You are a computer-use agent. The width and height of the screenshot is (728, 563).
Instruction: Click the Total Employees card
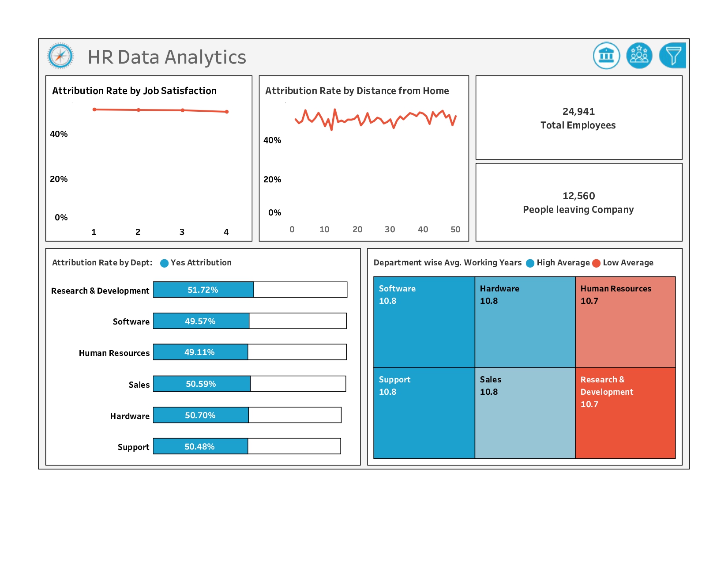click(x=578, y=118)
